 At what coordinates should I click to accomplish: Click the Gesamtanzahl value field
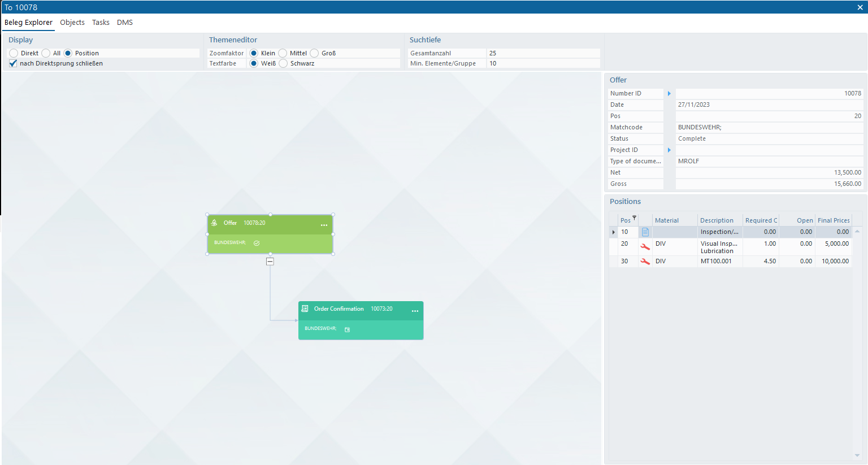click(x=542, y=53)
